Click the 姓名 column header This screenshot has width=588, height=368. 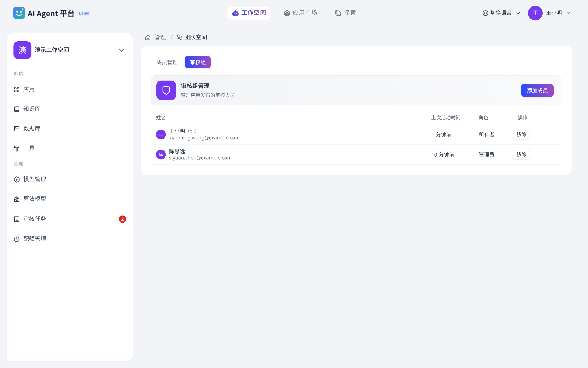click(x=161, y=118)
